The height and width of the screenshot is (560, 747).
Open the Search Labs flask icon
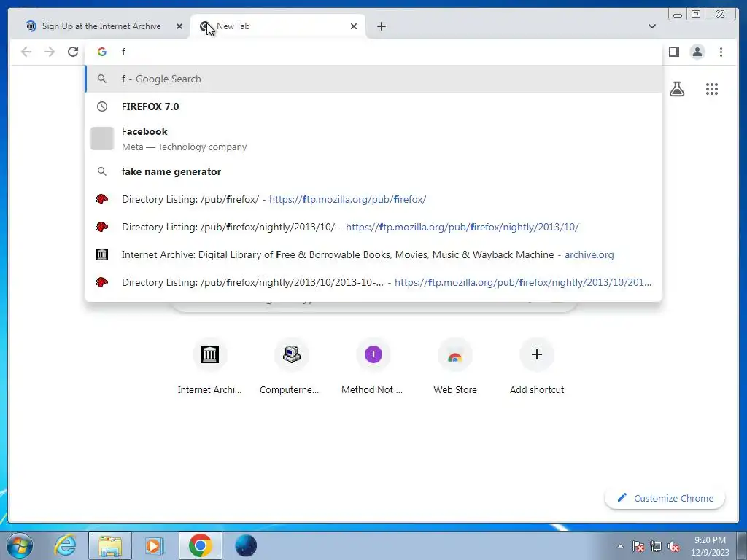coord(677,89)
